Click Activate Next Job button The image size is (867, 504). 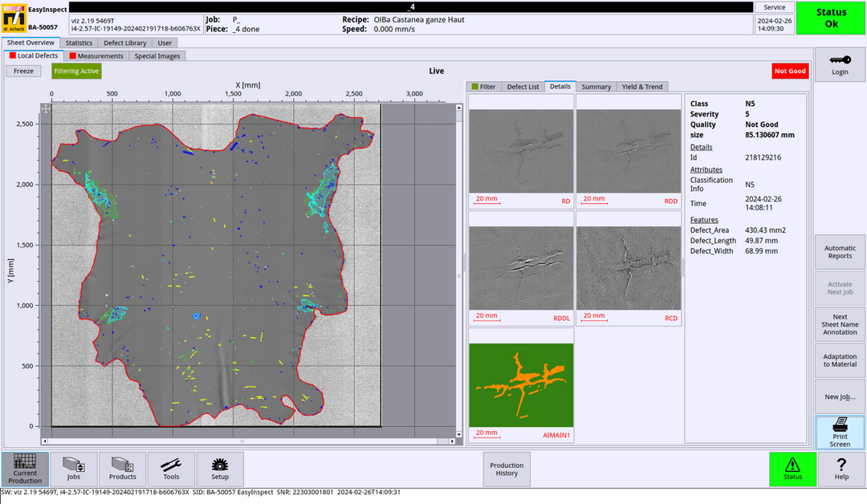(x=840, y=288)
